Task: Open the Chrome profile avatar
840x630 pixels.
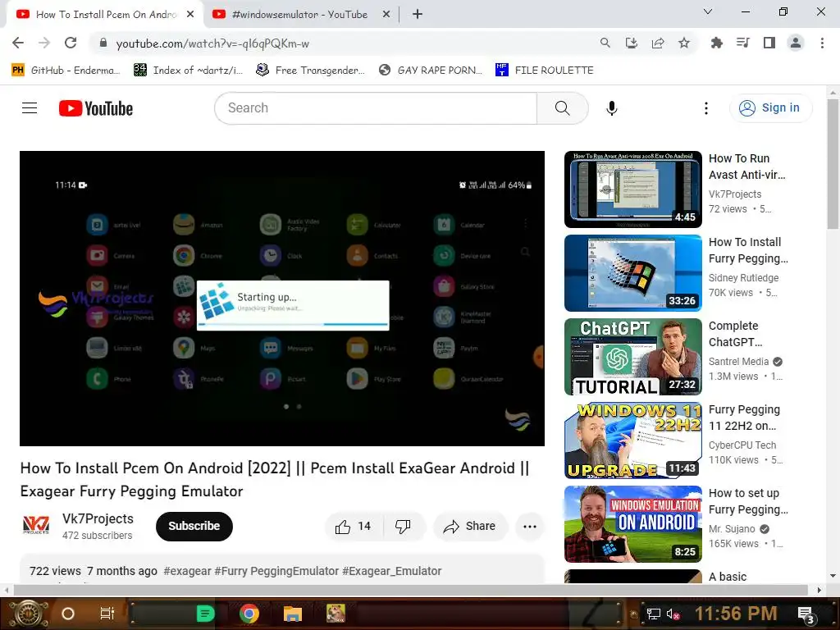Action: pyautogui.click(x=796, y=43)
